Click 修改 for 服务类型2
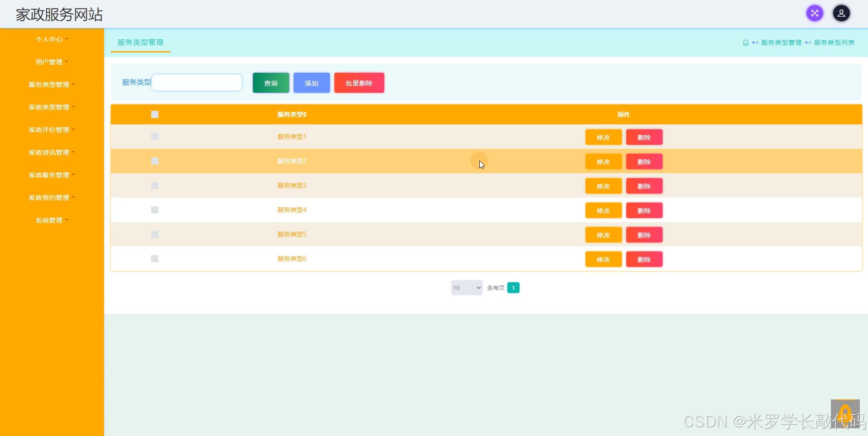This screenshot has height=436, width=868. [x=603, y=161]
